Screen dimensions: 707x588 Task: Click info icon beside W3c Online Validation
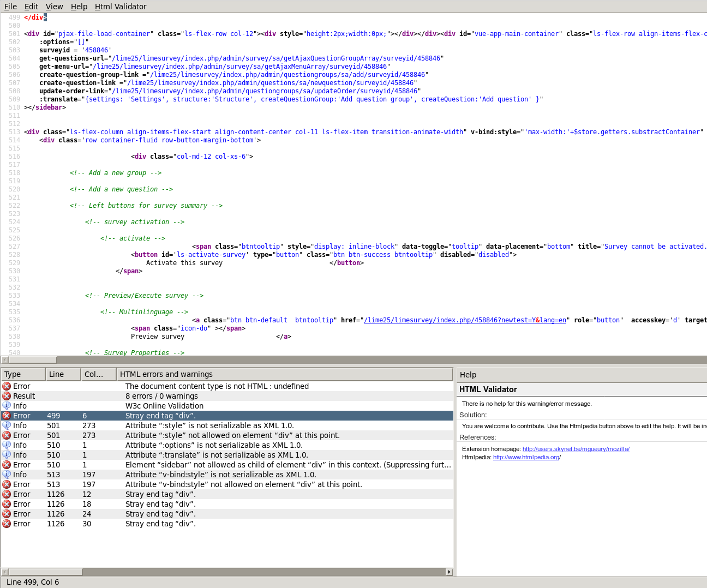click(x=7, y=406)
